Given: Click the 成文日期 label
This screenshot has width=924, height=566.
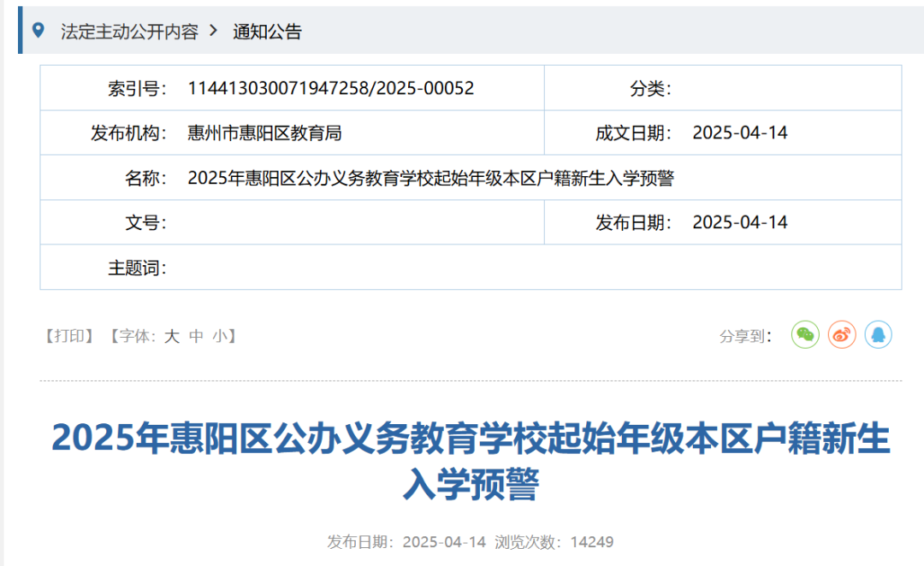Looking at the screenshot, I should pos(633,133).
